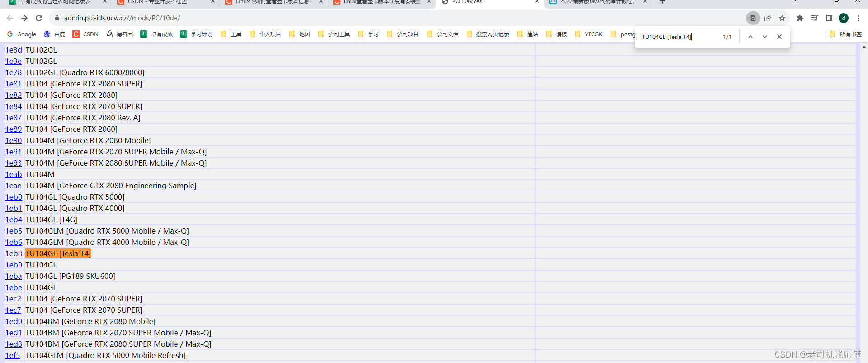868x363 pixels.
Task: Open device ID link 1eab
Action: coord(14,174)
